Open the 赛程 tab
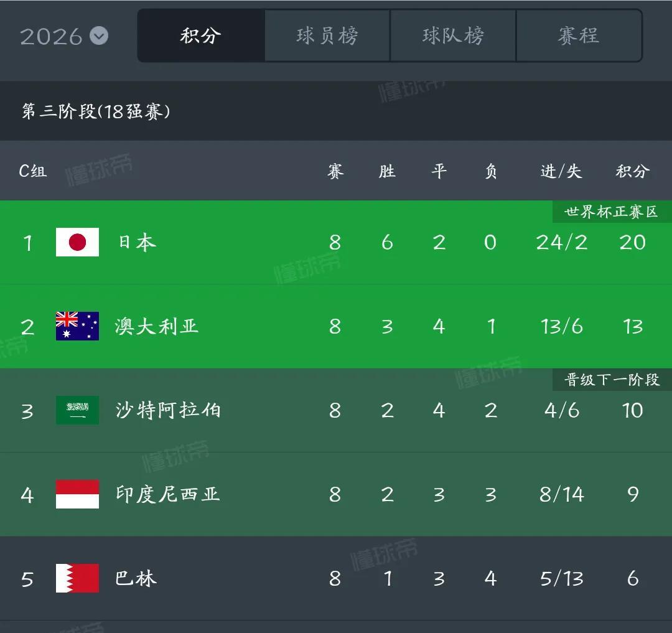The width and height of the screenshot is (672, 633). click(x=579, y=35)
